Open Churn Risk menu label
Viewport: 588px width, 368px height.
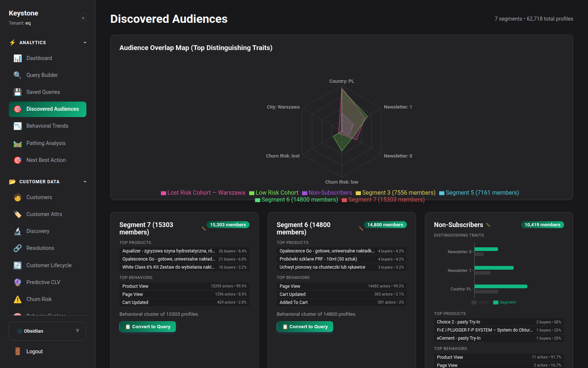39,299
